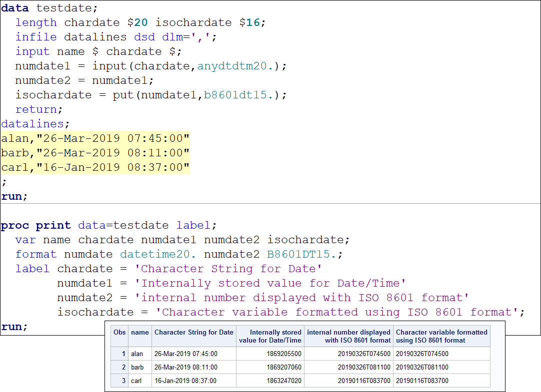The width and height of the screenshot is (541, 392).
Task: Click the 'data testdate;' code line
Action: 49,8
